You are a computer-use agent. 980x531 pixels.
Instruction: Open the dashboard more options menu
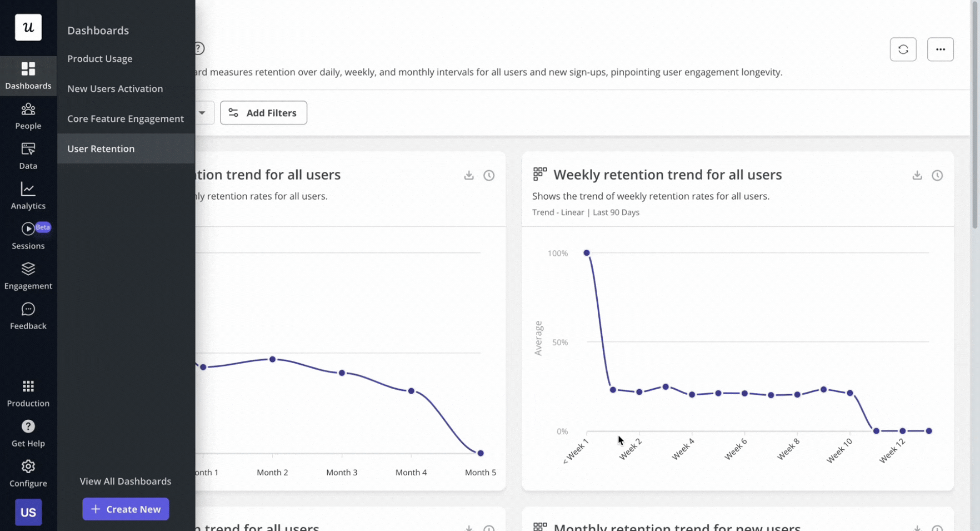point(941,49)
